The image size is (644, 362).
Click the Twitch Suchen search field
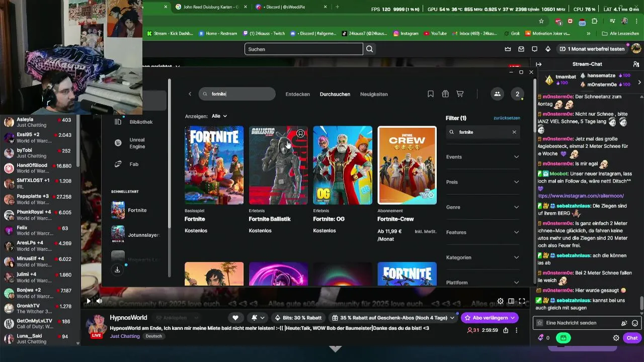(304, 49)
